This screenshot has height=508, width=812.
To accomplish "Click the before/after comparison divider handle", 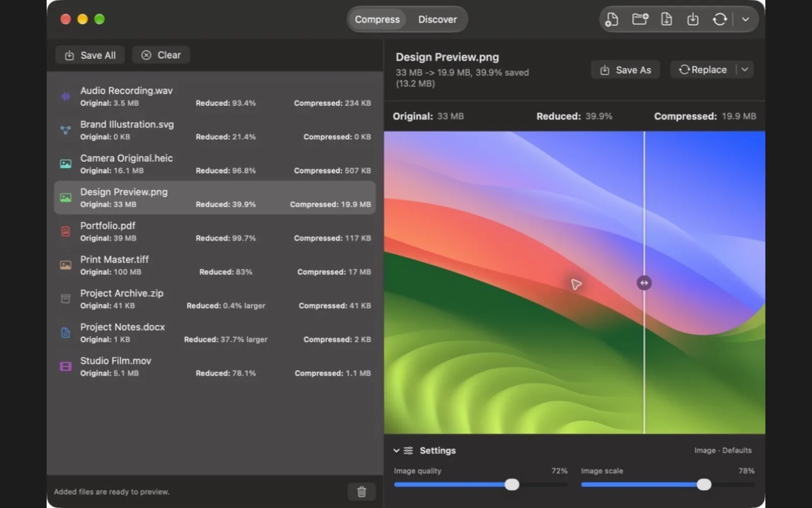I will 644,283.
